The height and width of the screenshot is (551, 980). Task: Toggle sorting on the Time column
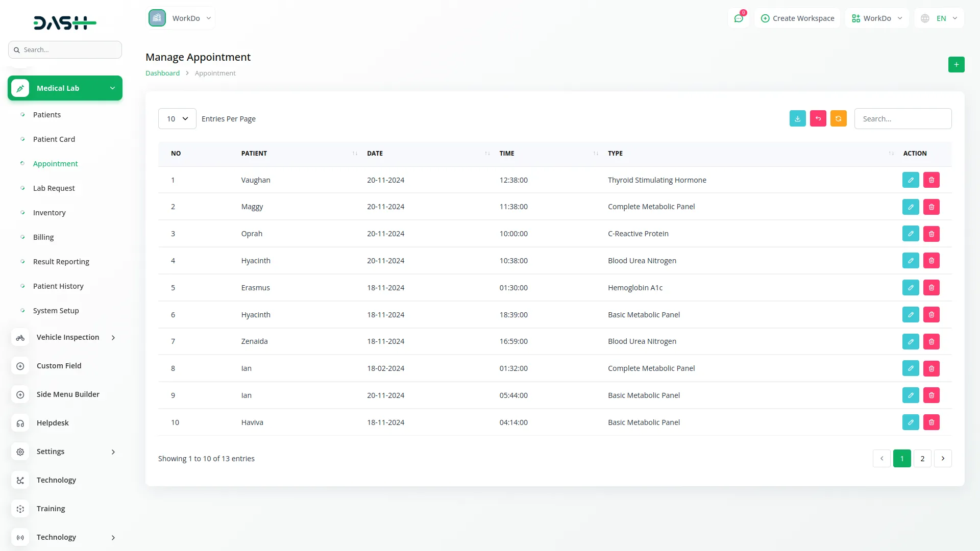[x=595, y=154]
